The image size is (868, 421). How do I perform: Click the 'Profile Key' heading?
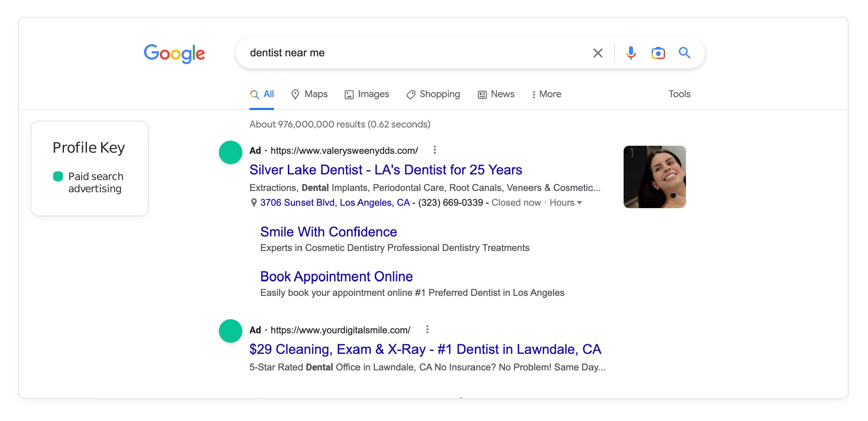pyautogui.click(x=89, y=148)
